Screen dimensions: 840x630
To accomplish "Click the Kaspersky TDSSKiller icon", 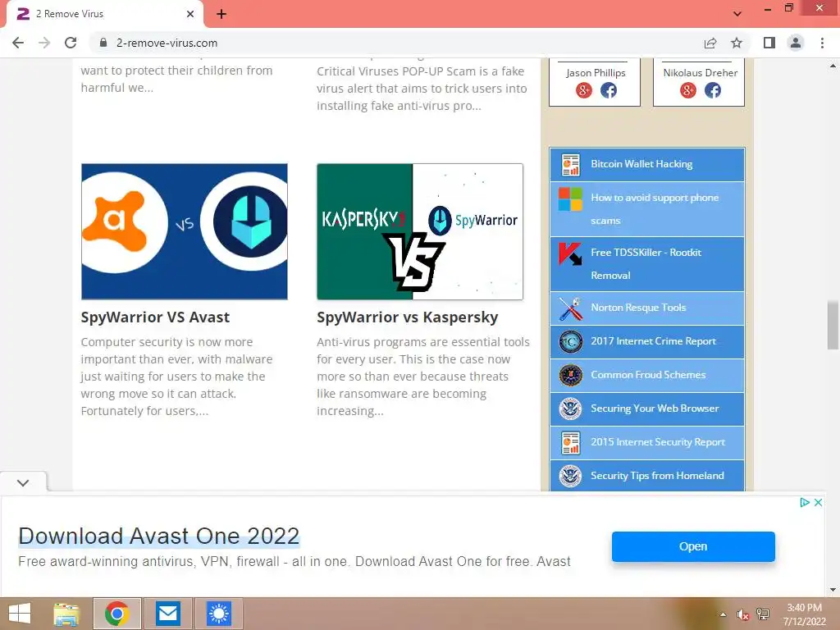I will (570, 254).
